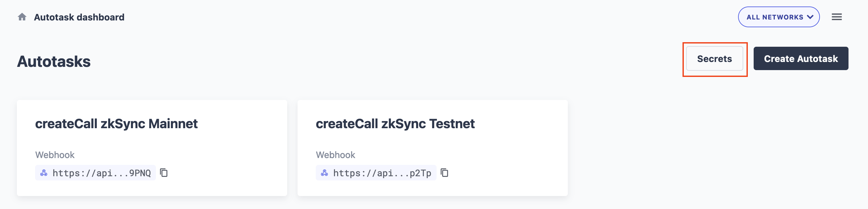Click the ALL NETWORKS chevron arrow

click(810, 17)
